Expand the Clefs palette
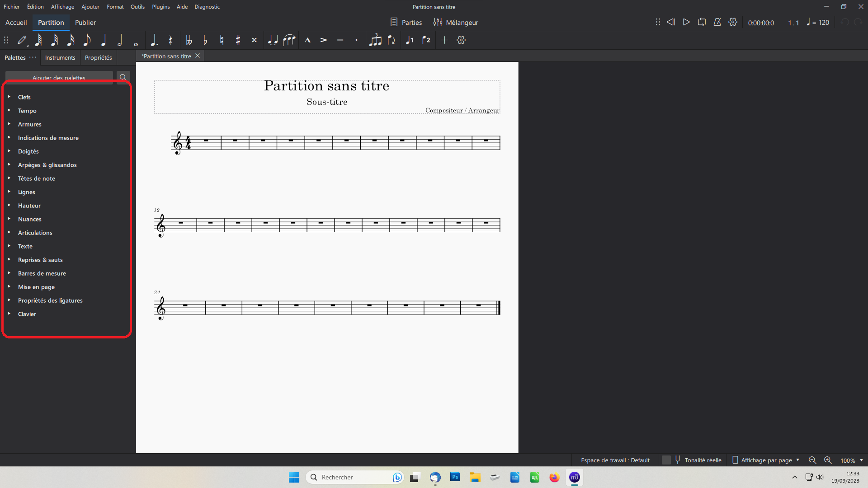868x488 pixels. point(24,97)
